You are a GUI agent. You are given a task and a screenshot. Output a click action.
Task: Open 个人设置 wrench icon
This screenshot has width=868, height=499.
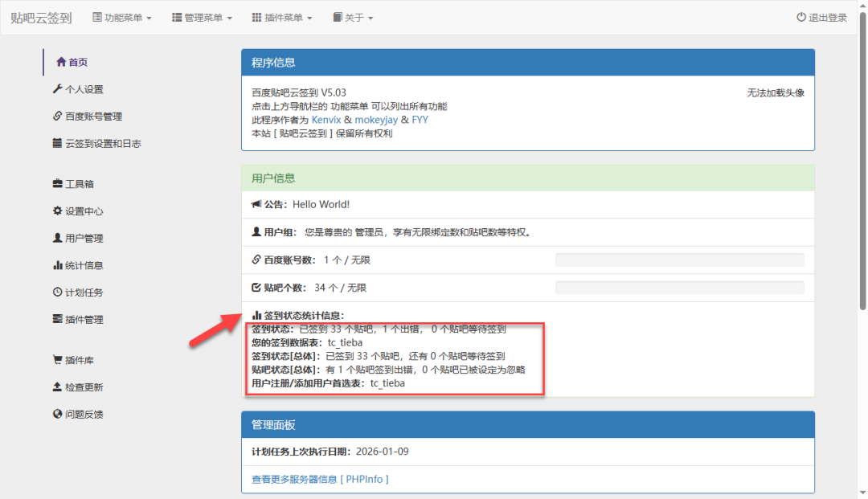pos(57,88)
